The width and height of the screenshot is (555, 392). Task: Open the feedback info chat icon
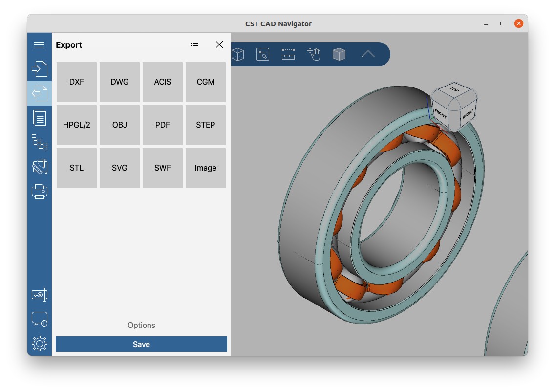39,319
